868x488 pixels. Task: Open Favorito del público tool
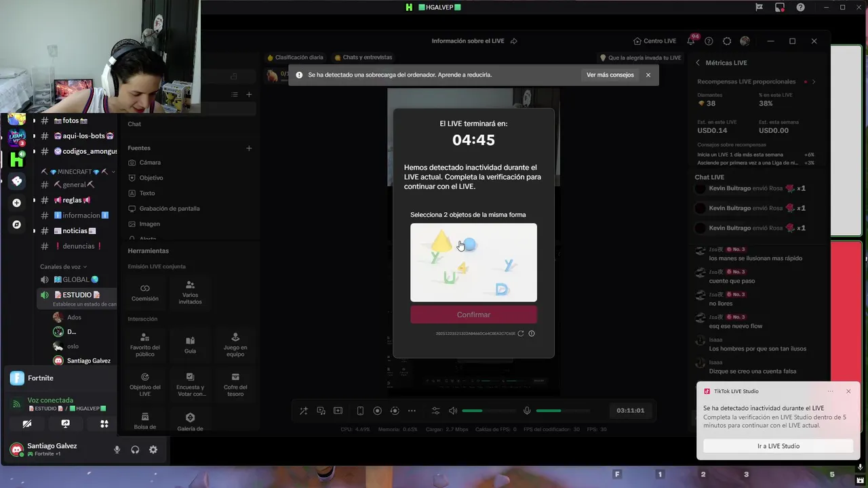[145, 344]
